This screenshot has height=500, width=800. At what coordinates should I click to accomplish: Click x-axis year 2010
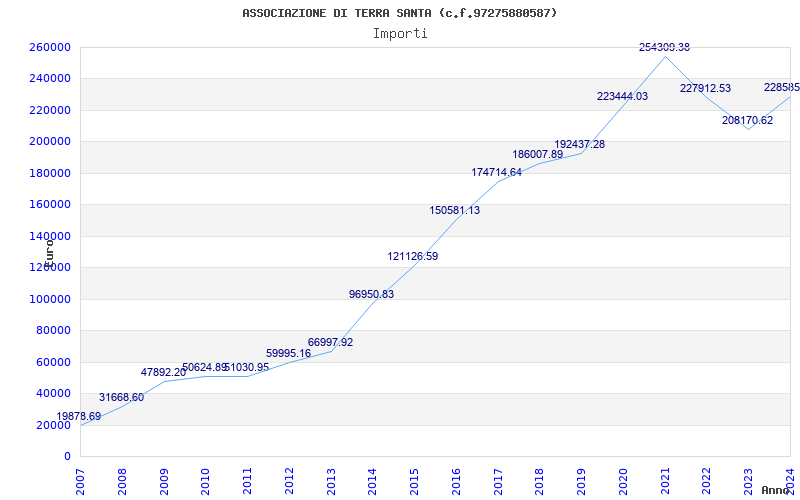pos(206,482)
